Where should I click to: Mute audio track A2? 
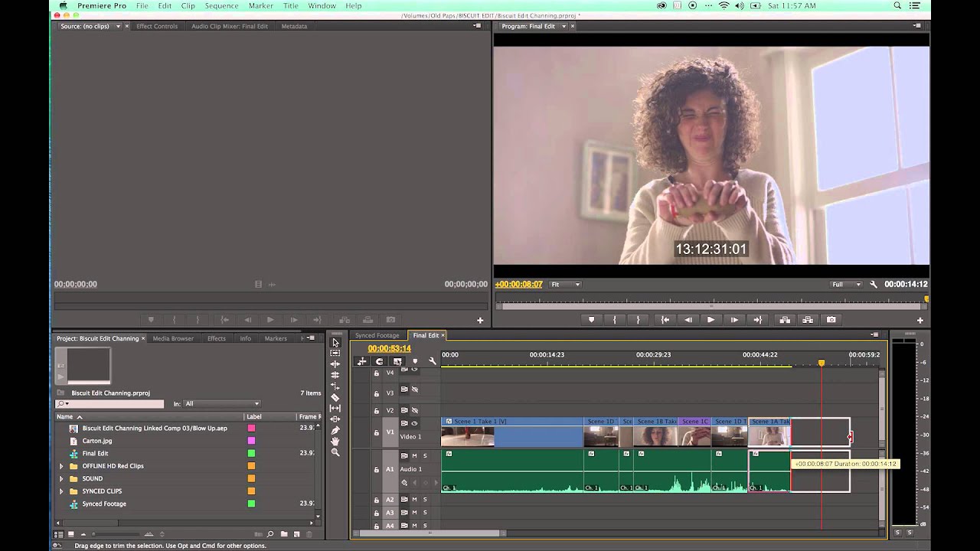414,500
